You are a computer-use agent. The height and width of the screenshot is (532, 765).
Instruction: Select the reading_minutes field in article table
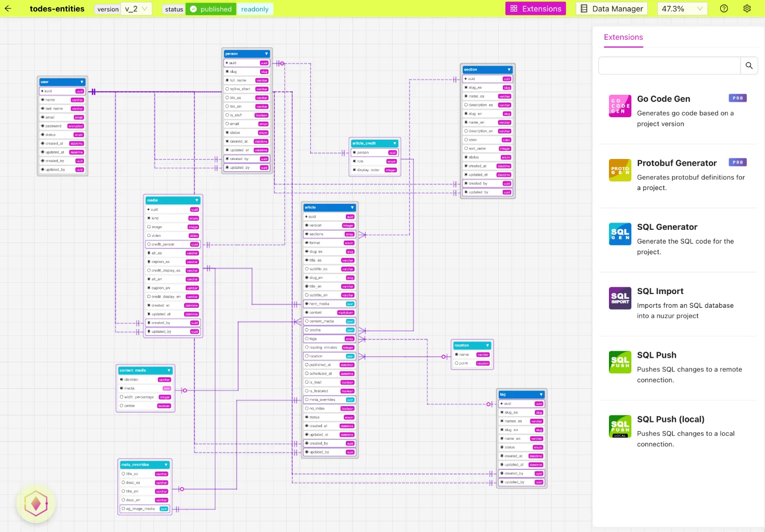tap(329, 348)
